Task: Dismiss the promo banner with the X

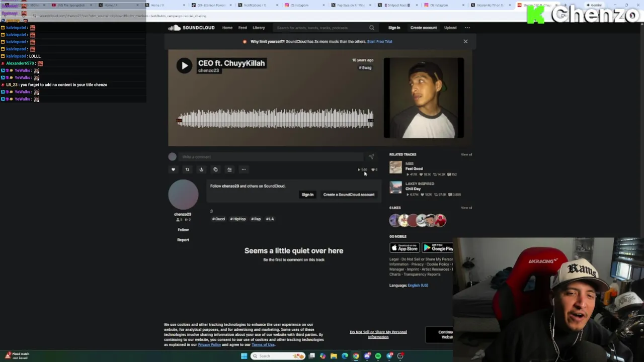Action: (x=465, y=41)
